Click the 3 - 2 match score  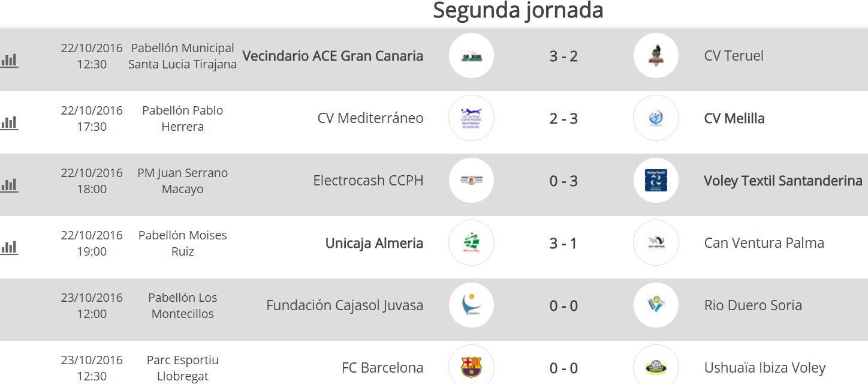(563, 56)
